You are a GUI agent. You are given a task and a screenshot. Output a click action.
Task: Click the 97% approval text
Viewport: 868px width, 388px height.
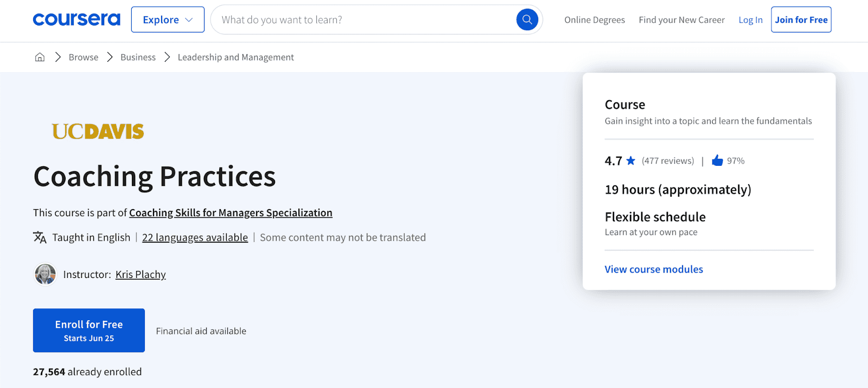pyautogui.click(x=736, y=161)
